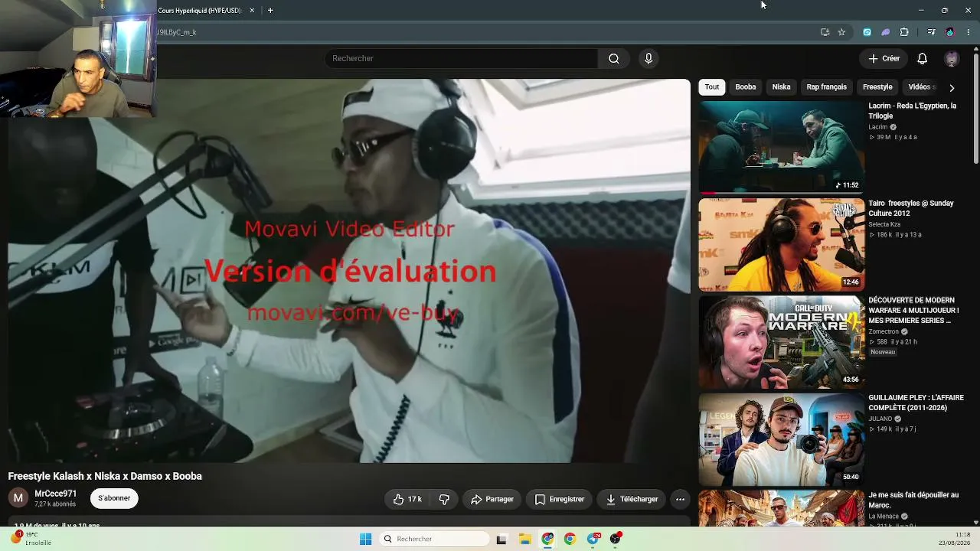Open the La Menace channel name
The image size is (980, 551).
(884, 517)
